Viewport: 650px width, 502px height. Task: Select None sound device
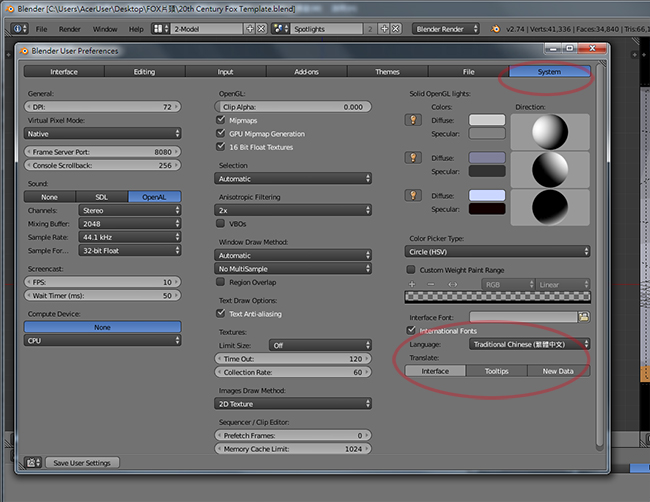[x=50, y=197]
